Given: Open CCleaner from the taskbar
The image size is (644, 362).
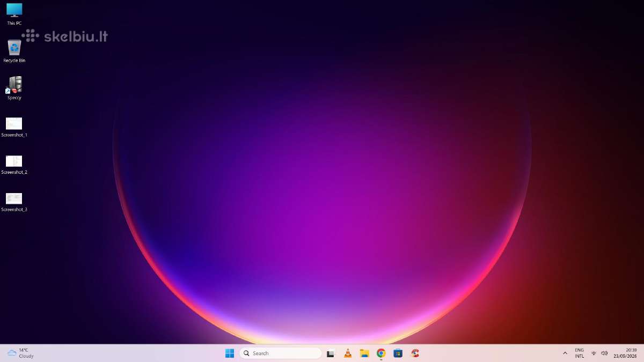Looking at the screenshot, I should point(415,353).
